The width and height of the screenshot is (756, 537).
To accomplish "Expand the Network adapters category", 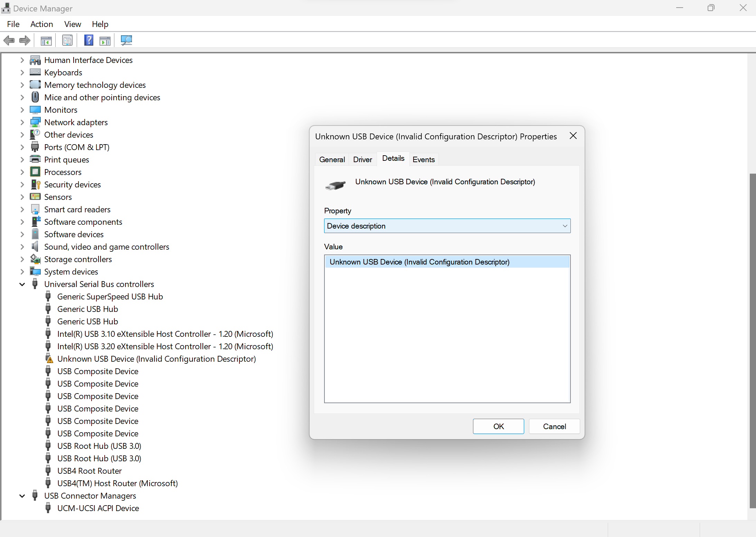I will [x=22, y=122].
